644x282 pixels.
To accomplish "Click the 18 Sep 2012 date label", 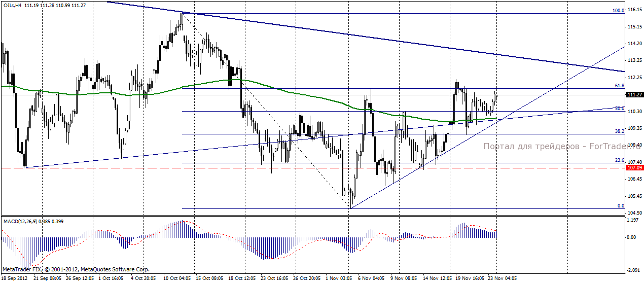I will [x=15, y=278].
